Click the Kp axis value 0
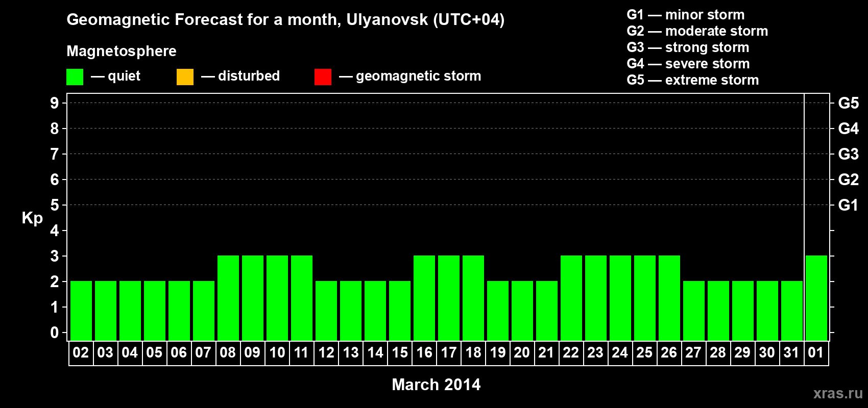 (x=54, y=333)
